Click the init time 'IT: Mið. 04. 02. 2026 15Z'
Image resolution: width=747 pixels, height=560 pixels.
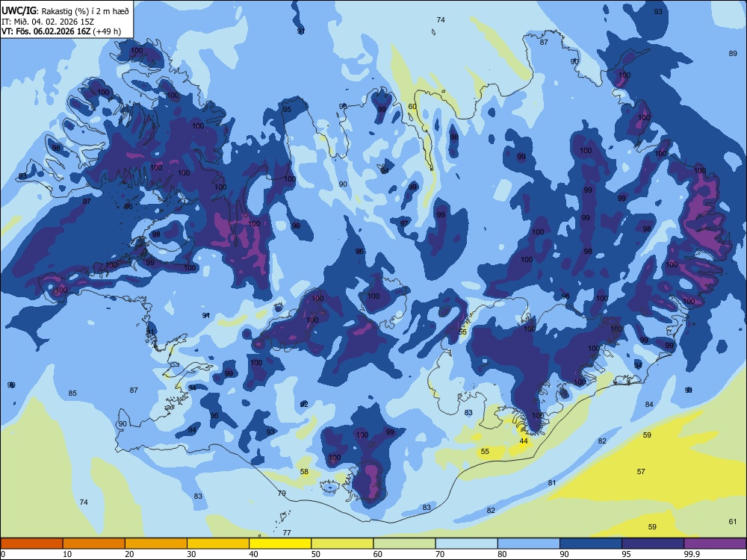[48, 22]
